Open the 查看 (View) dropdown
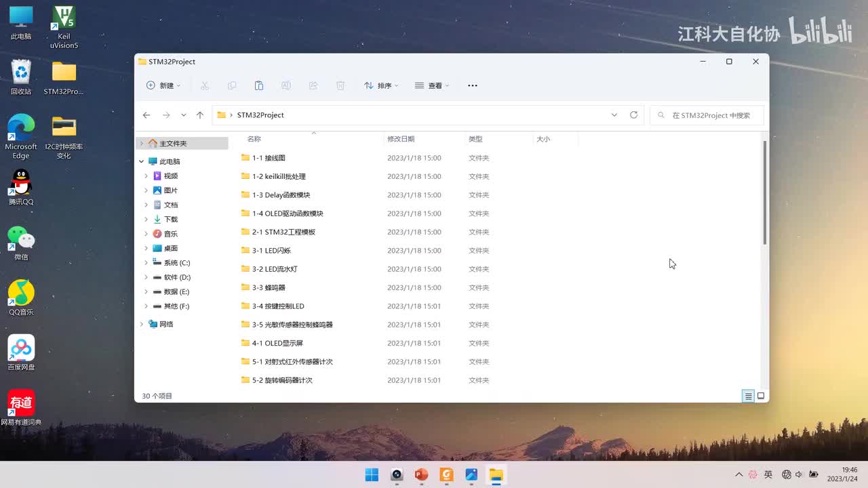 (x=432, y=85)
